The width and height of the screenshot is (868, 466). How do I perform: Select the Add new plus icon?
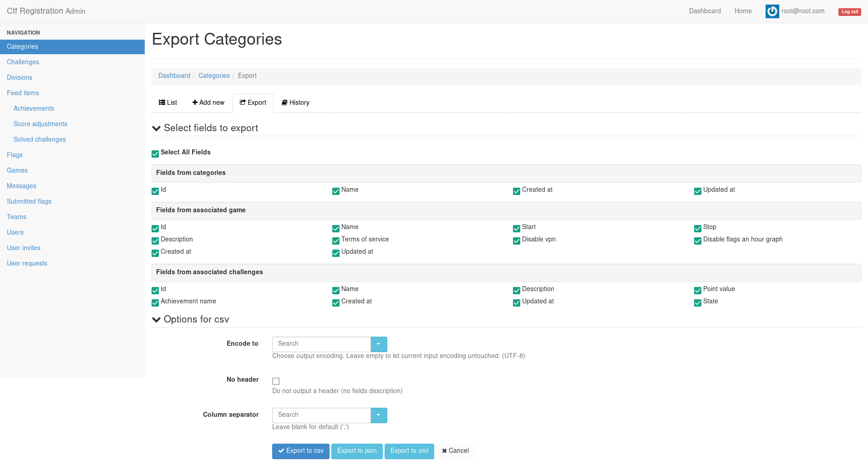195,102
